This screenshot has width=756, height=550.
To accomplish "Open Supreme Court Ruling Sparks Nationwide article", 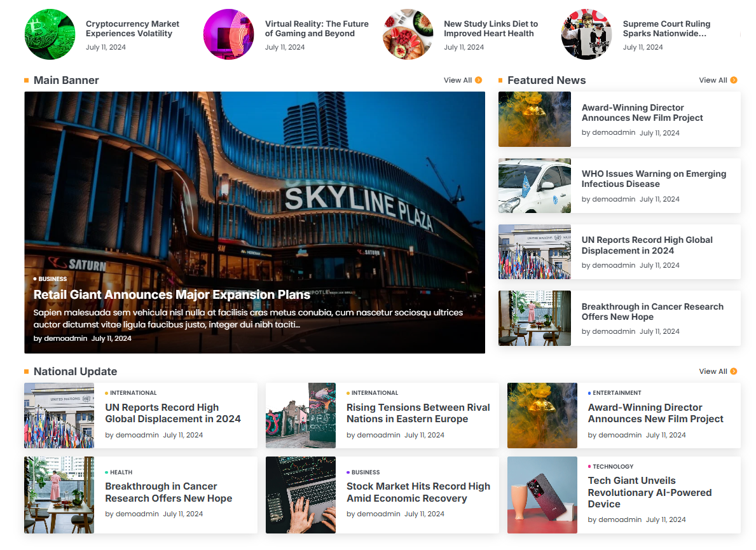I will click(666, 29).
